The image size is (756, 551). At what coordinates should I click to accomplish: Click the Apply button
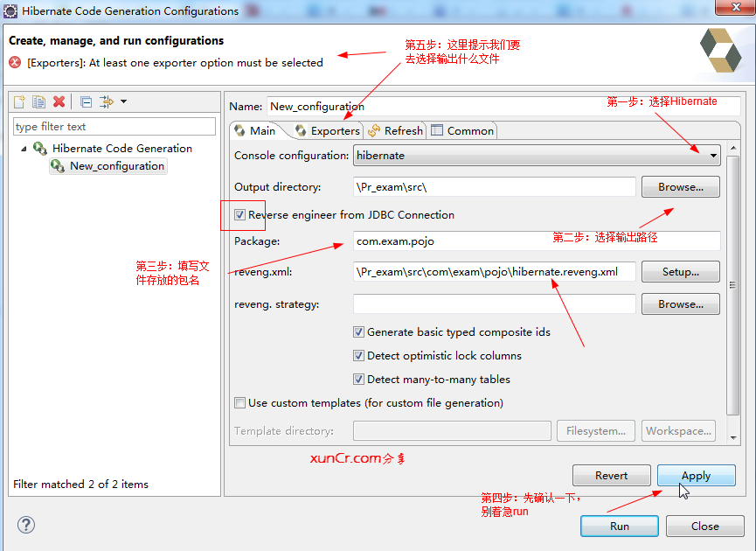click(x=697, y=476)
